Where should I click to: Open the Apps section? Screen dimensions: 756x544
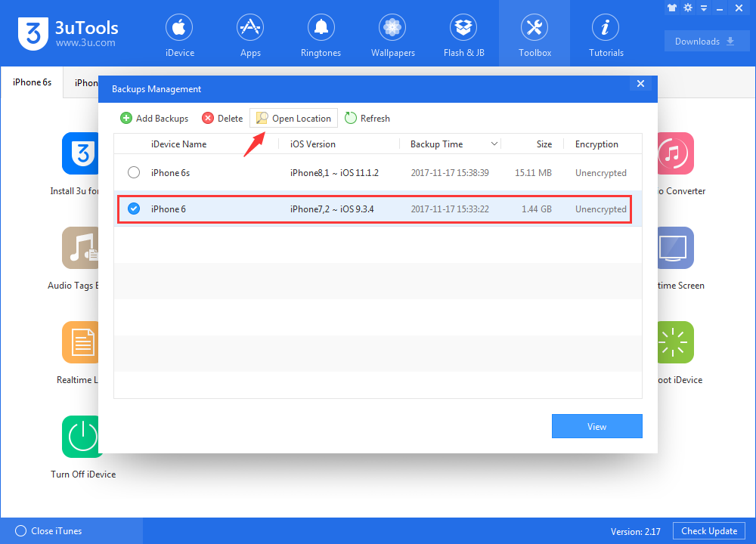[x=250, y=36]
